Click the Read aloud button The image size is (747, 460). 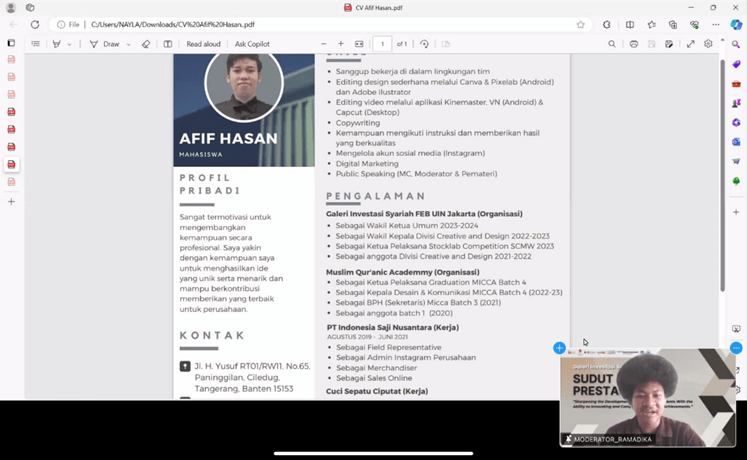203,44
